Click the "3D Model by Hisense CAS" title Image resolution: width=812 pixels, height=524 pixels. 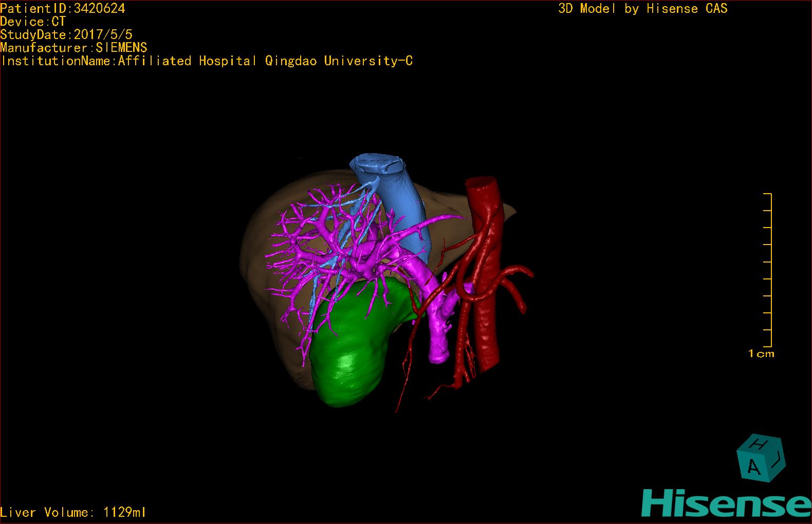643,8
